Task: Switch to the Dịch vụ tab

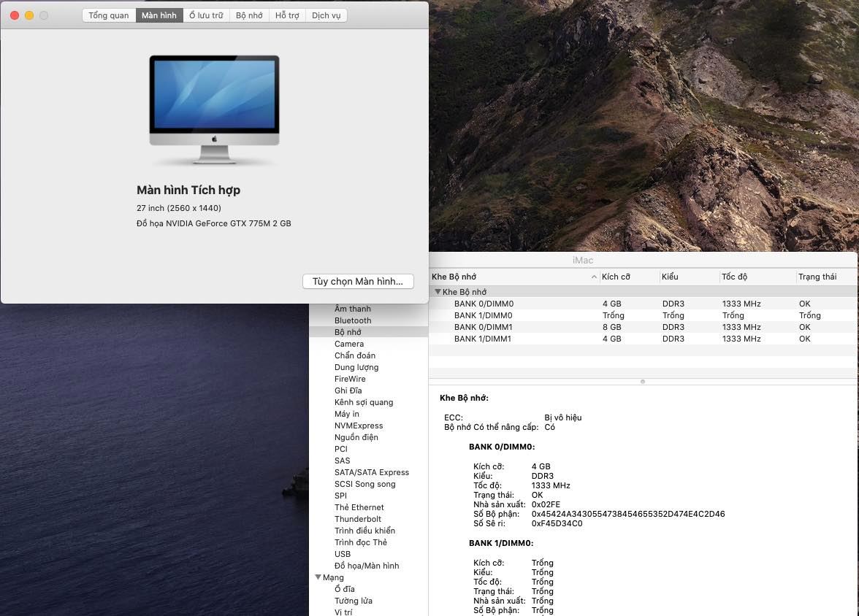Action: (326, 15)
